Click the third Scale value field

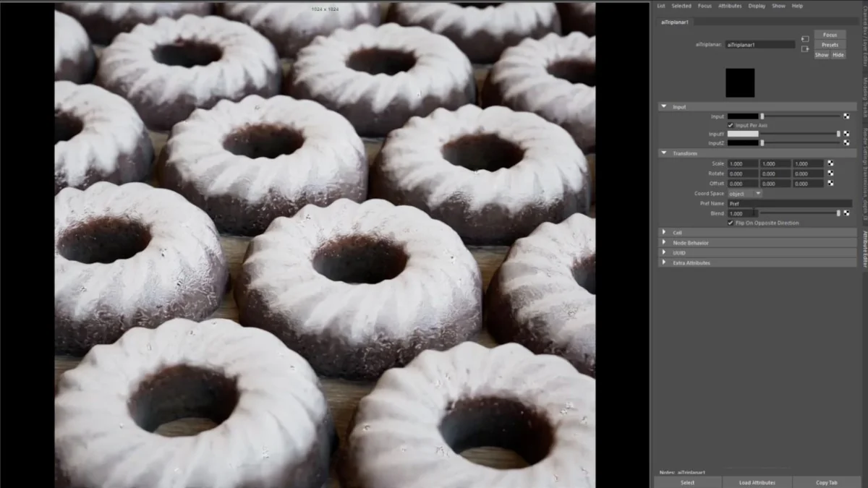pos(808,163)
